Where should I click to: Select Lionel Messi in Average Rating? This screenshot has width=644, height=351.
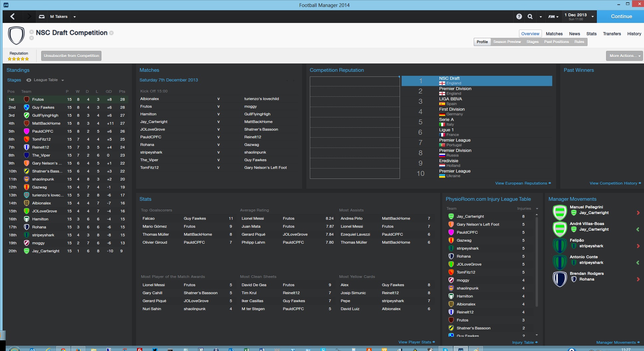click(x=253, y=218)
